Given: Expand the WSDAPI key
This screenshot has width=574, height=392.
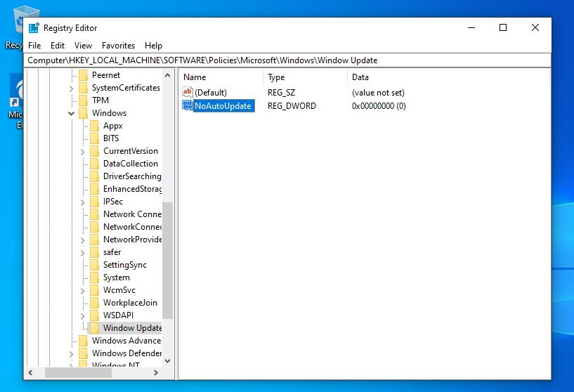Looking at the screenshot, I should click(83, 316).
